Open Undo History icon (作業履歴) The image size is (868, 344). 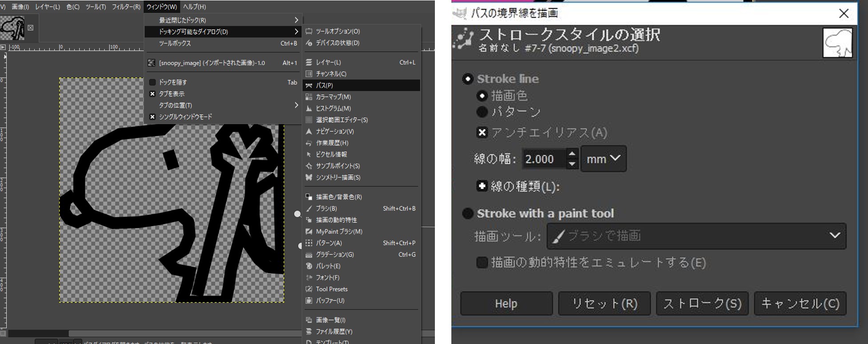309,143
